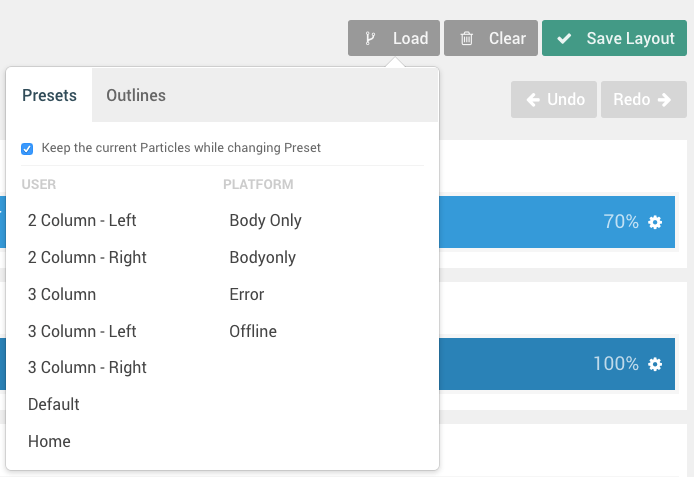Click the left arrow icon on Undo
The image size is (694, 477).
click(532, 100)
